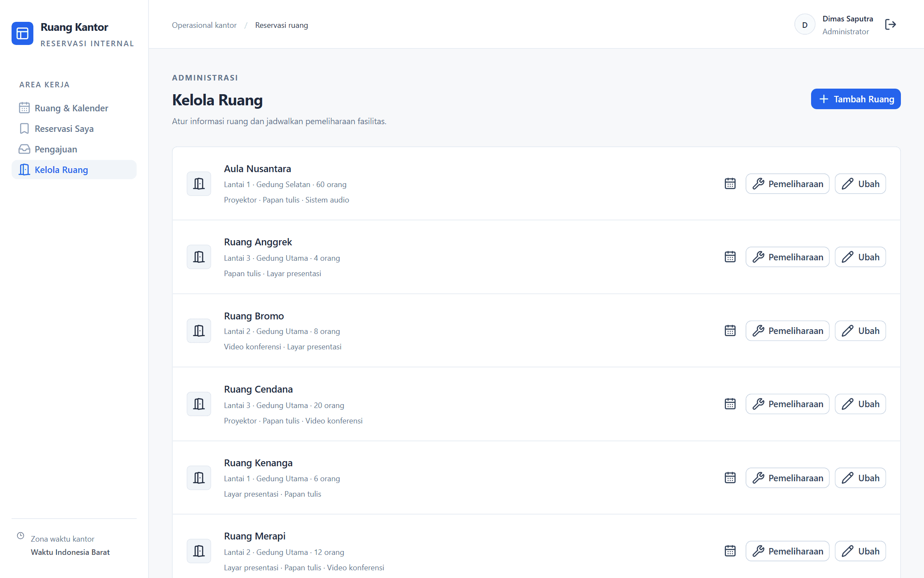
Task: Click the Waktu Indonesia Barat text
Action: (x=70, y=552)
